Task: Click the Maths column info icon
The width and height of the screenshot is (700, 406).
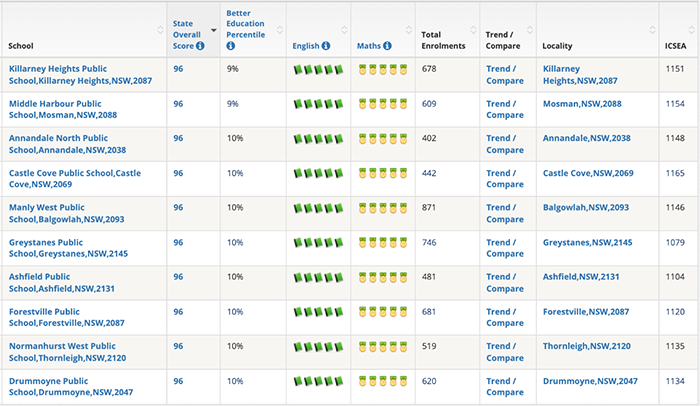Action: pos(387,46)
